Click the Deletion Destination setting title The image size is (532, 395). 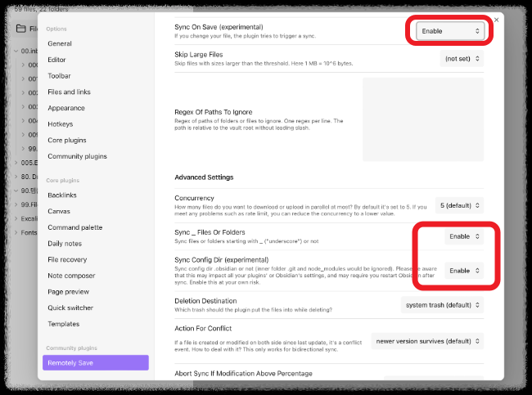(x=205, y=301)
